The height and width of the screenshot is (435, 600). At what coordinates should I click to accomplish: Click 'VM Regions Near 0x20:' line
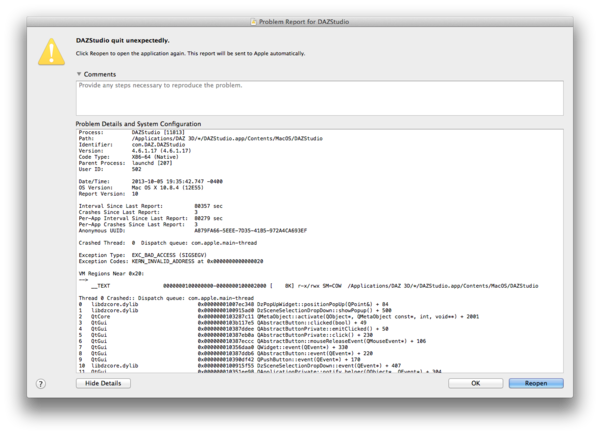(x=111, y=273)
